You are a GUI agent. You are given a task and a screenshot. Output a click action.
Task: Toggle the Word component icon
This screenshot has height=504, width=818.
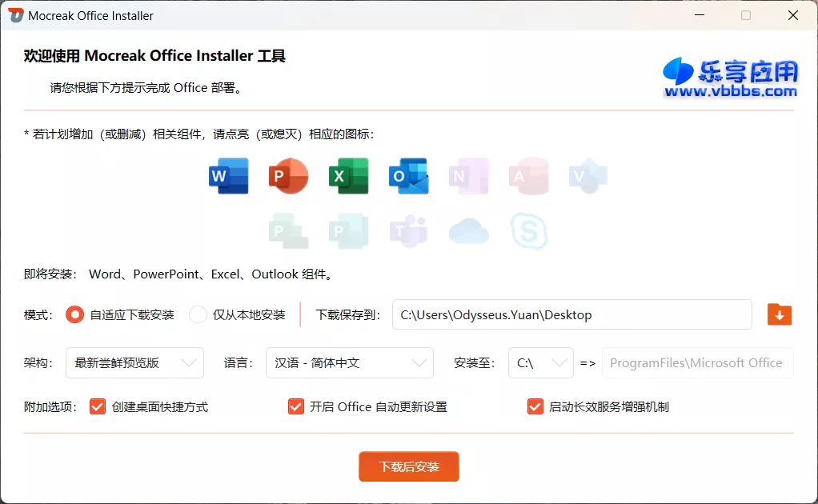point(228,176)
